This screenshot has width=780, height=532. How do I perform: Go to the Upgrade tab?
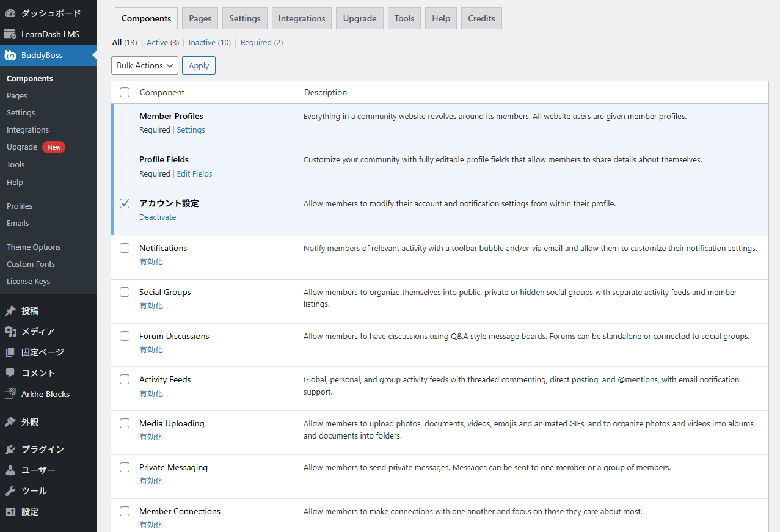point(360,18)
